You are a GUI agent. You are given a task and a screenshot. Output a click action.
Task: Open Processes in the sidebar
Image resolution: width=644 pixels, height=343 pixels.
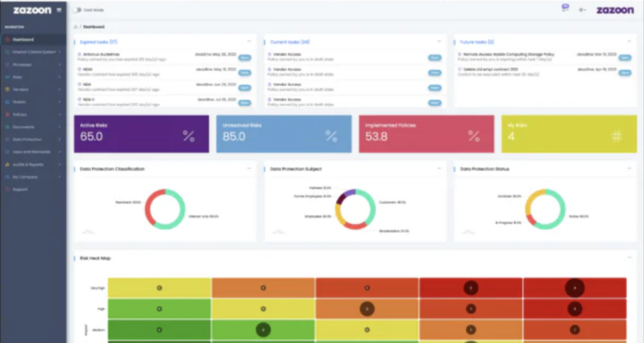coord(33,65)
